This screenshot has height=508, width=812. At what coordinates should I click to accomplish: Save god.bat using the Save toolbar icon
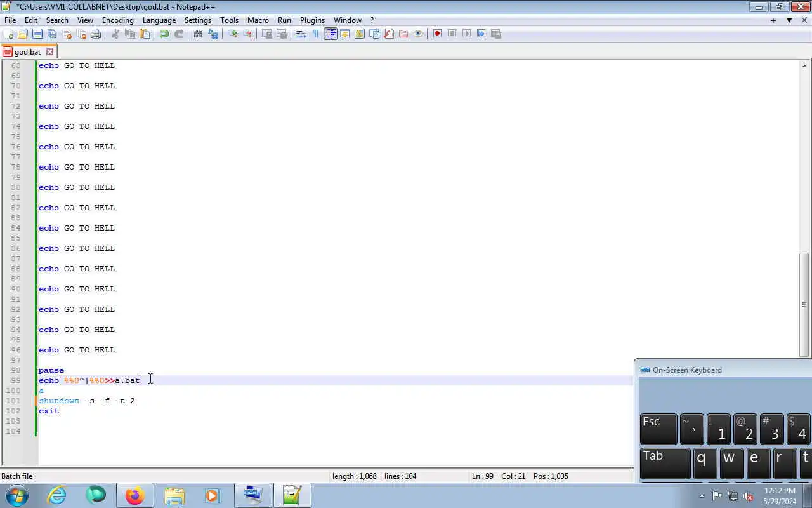coord(37,34)
